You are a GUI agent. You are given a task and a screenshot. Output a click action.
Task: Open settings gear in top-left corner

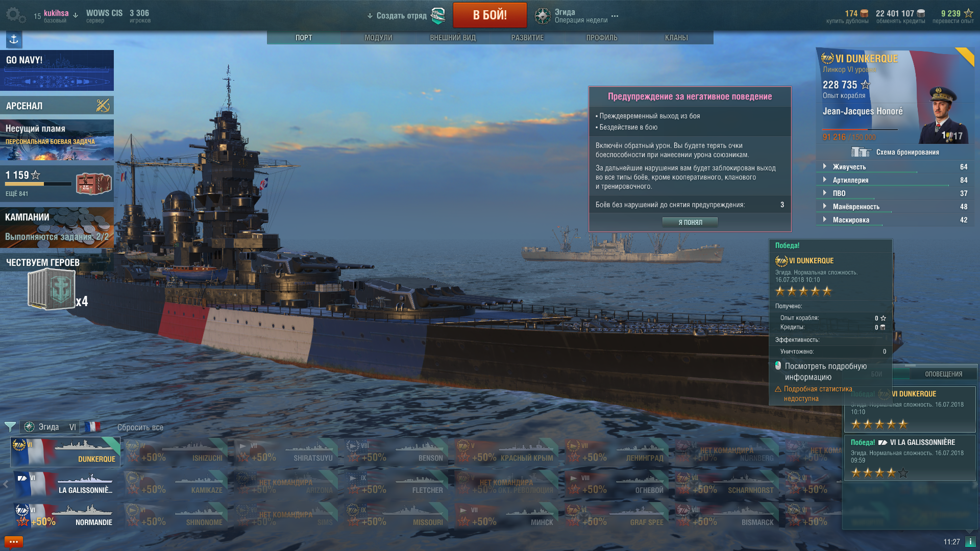[x=16, y=15]
